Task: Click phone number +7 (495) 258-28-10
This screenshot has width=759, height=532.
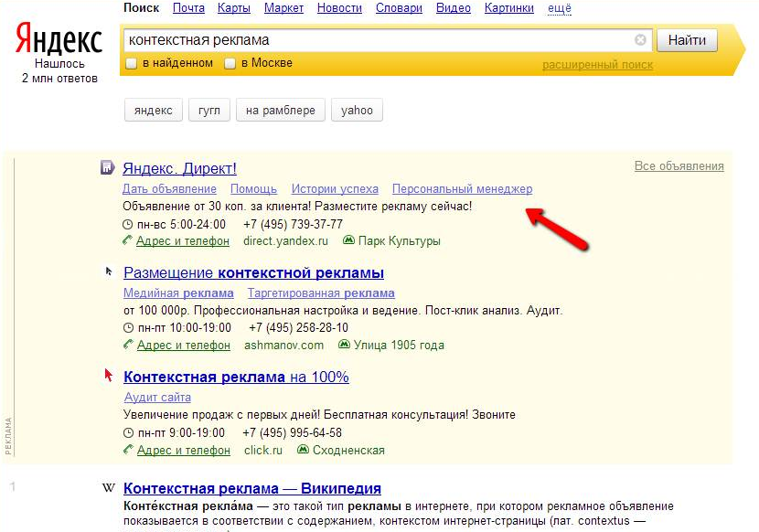Action: pyautogui.click(x=299, y=328)
